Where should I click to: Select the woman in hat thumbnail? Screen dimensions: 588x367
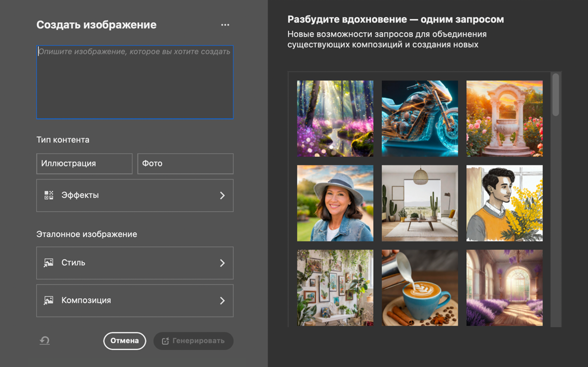point(335,203)
